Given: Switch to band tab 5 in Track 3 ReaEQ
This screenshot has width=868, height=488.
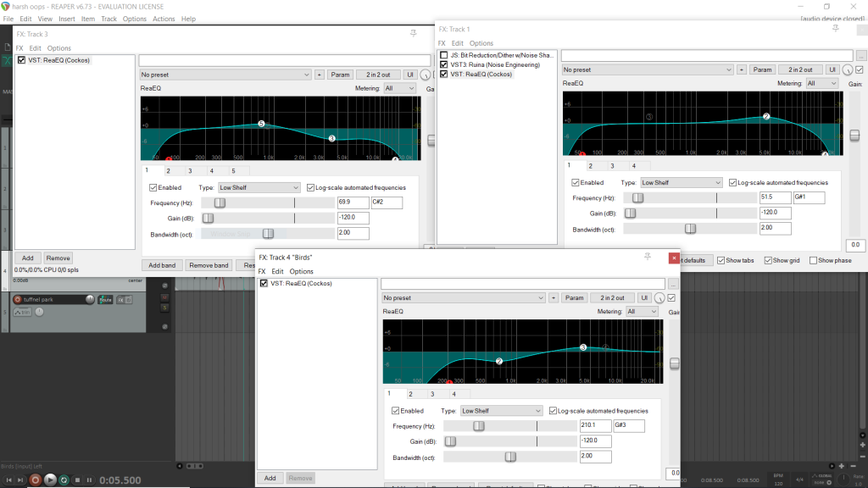Looking at the screenshot, I should click(x=233, y=171).
